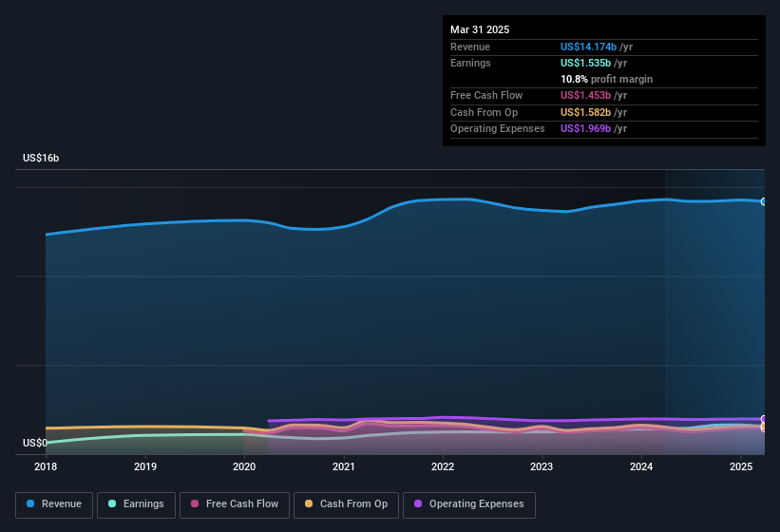Click the 2025 x-axis label
The image size is (780, 532).
741,466
